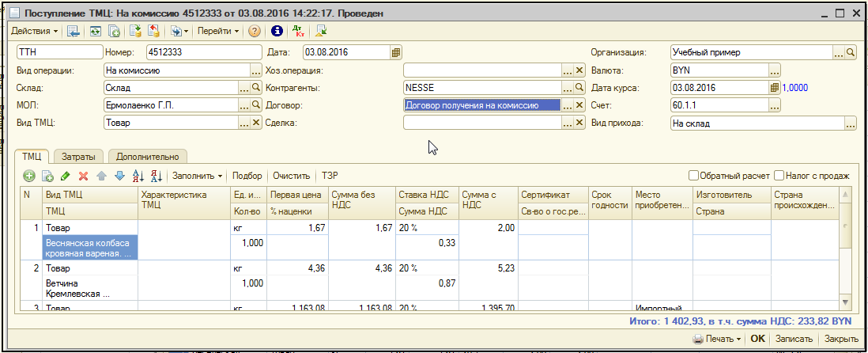Screen dimensions: 868x353
Task: Switch to the Дополнительно tab
Action: [x=148, y=157]
